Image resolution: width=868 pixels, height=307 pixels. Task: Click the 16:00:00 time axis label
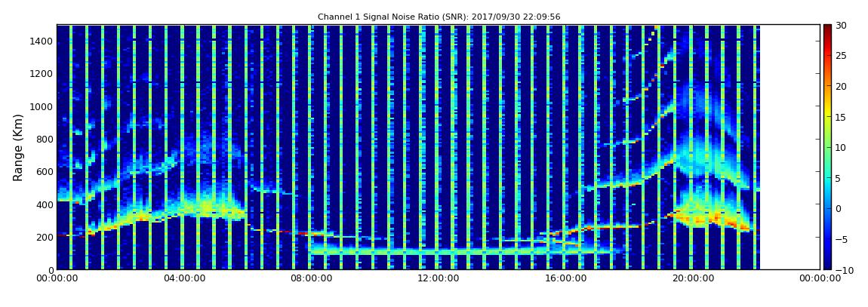pos(566,279)
